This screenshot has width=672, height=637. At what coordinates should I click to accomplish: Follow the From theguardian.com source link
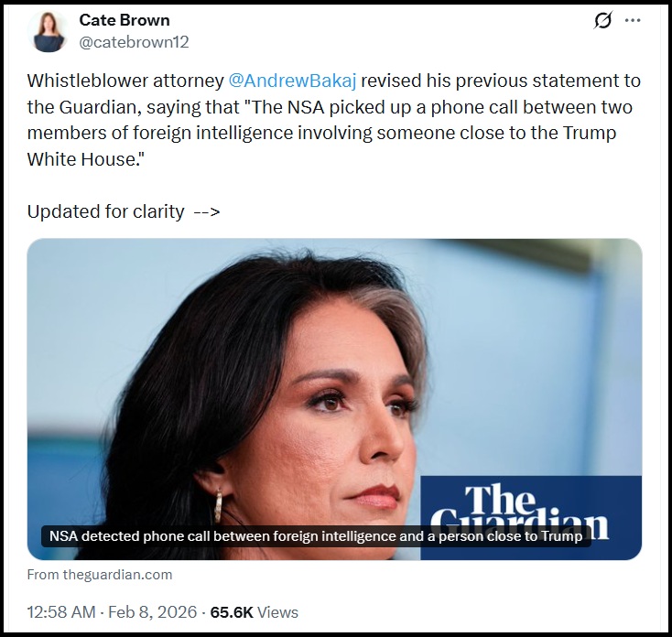pyautogui.click(x=100, y=575)
